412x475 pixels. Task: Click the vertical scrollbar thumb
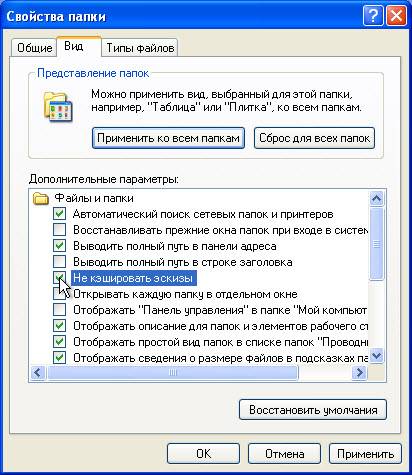pos(377,244)
